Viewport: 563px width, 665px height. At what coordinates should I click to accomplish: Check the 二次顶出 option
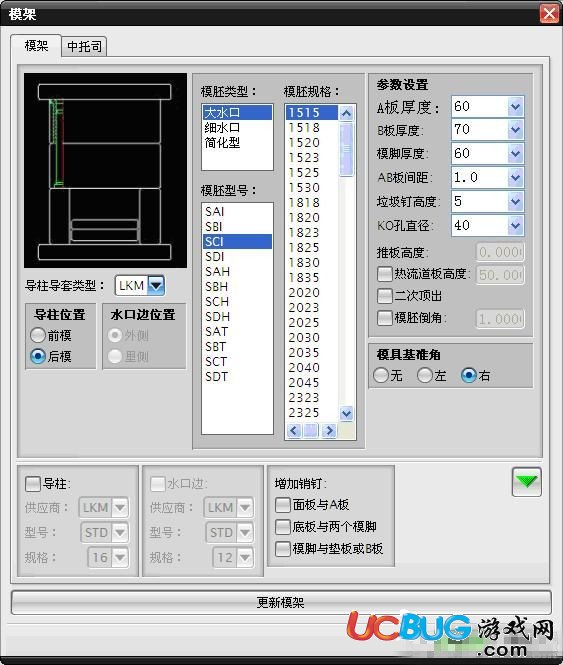[384, 296]
